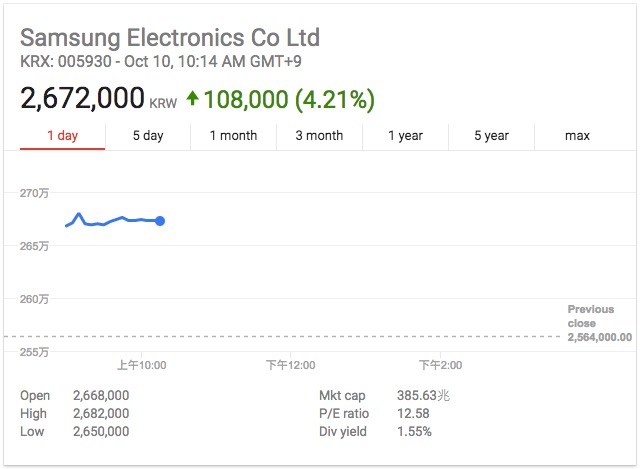Select the 5 year tab
This screenshot has height=469, width=640.
(x=491, y=136)
